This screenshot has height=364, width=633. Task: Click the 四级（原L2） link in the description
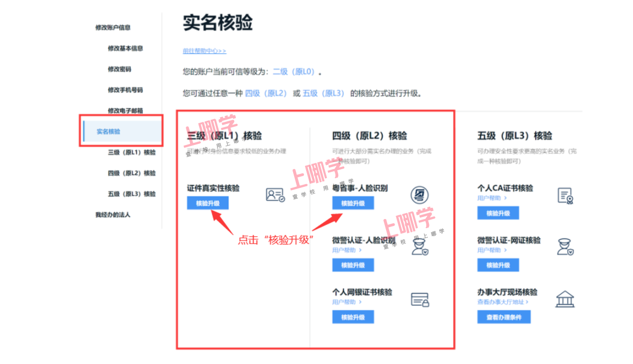coord(266,93)
